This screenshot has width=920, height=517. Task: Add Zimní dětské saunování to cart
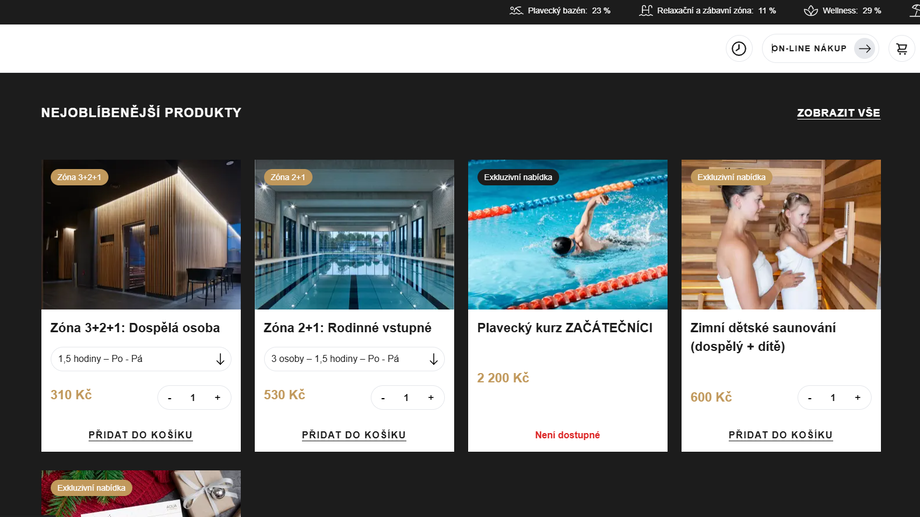click(x=781, y=435)
